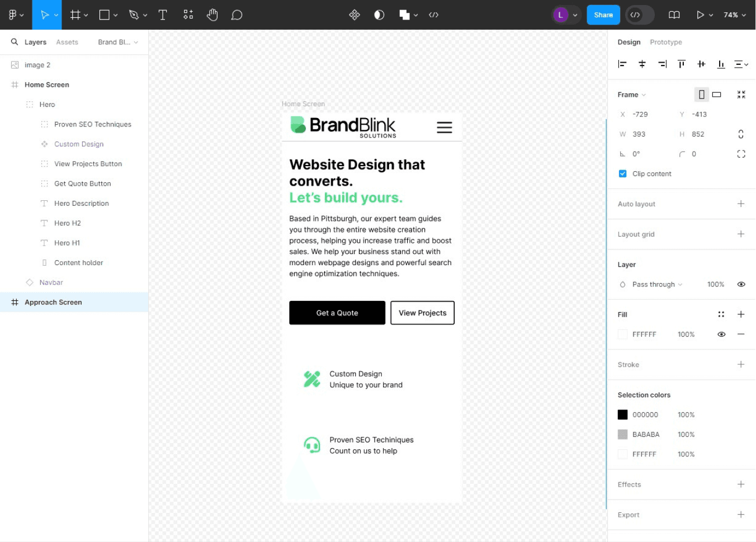The image size is (756, 542).
Task: Click the Boolean groups icon
Action: click(404, 15)
